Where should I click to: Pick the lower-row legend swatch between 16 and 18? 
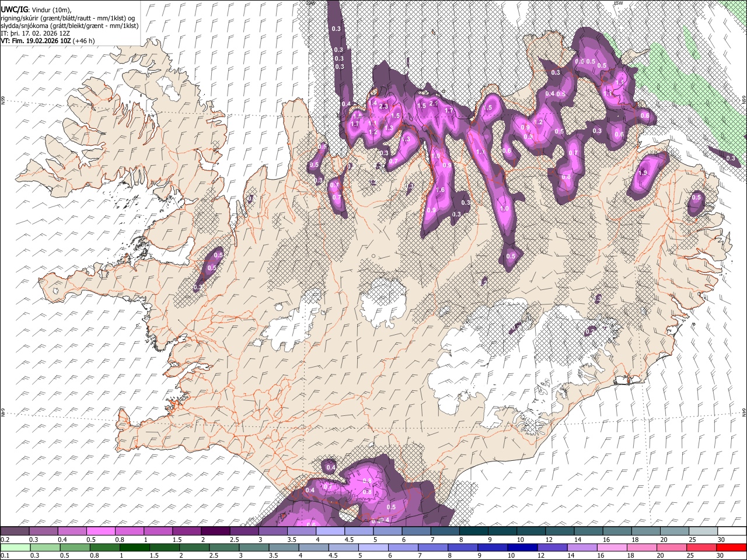click(612, 547)
